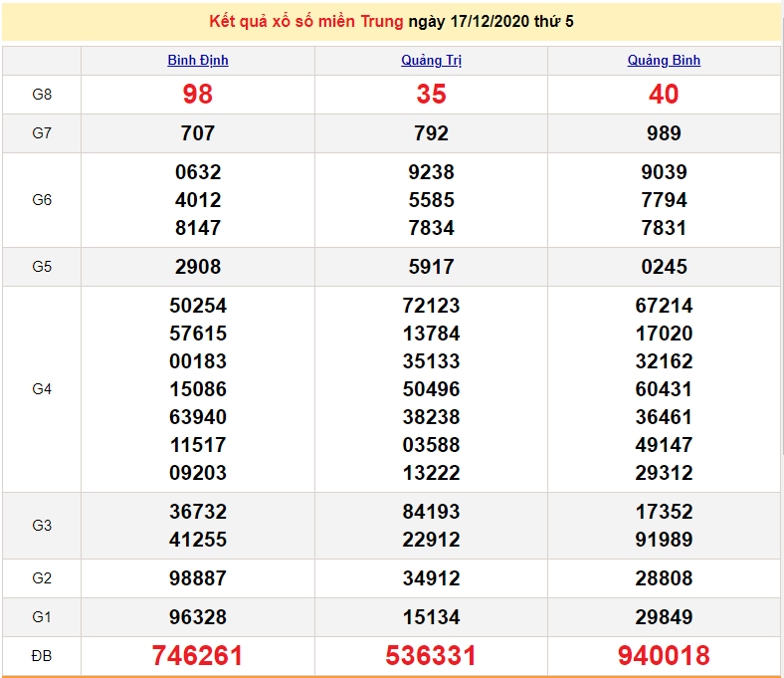Open the Bình Định province link
The width and height of the screenshot is (784, 678).
(x=198, y=60)
